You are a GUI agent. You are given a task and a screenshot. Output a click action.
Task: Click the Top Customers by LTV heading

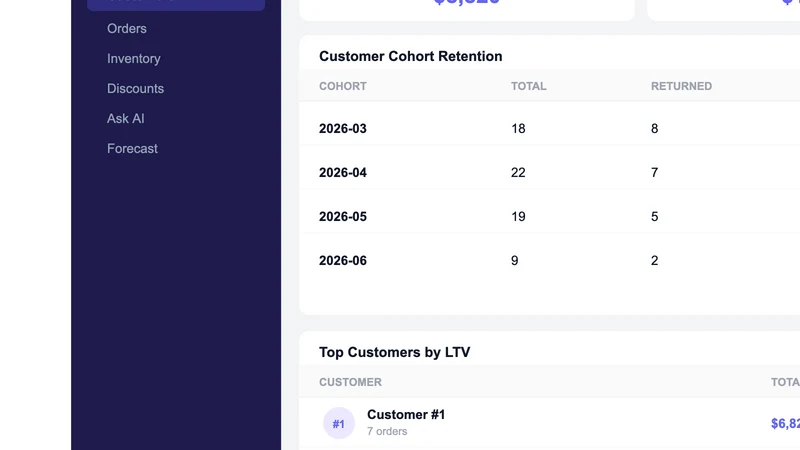pos(394,352)
